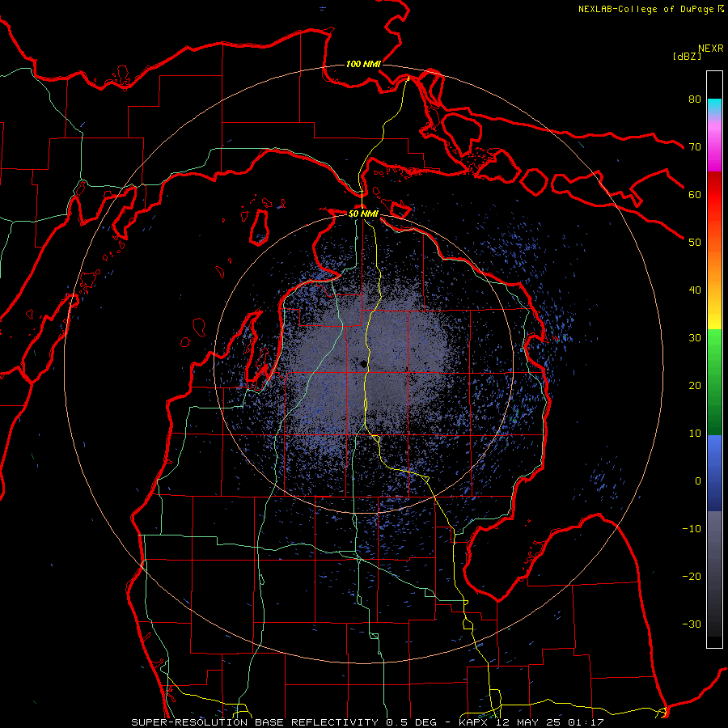Click the KAPX station identifier in footer
Screen dimensions: 728x728
pos(473,722)
